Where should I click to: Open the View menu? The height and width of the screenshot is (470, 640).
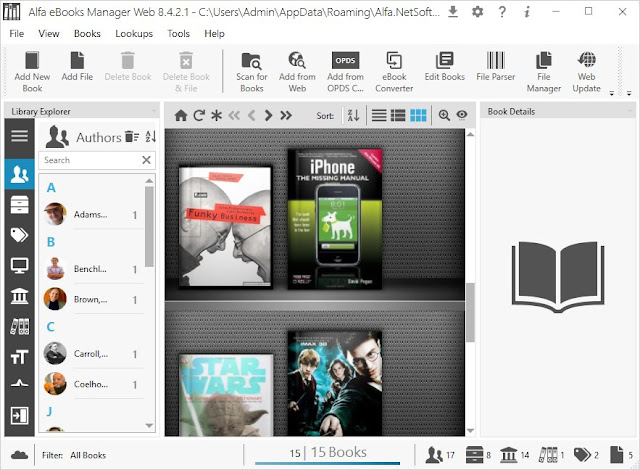pyautogui.click(x=49, y=33)
